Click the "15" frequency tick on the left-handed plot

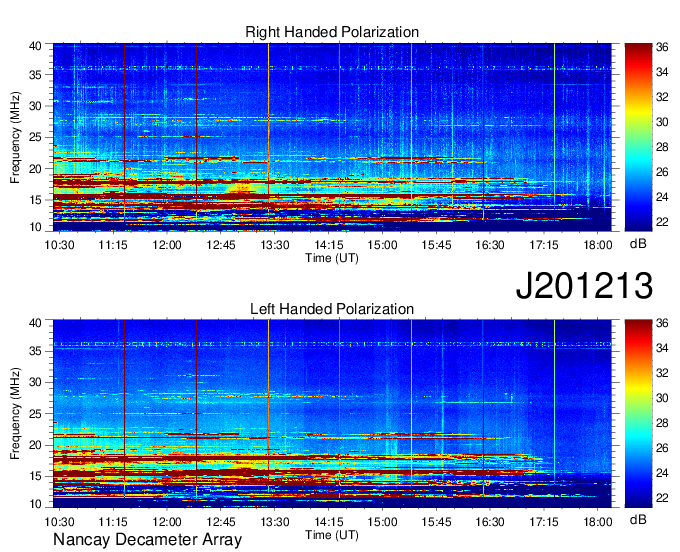click(35, 477)
